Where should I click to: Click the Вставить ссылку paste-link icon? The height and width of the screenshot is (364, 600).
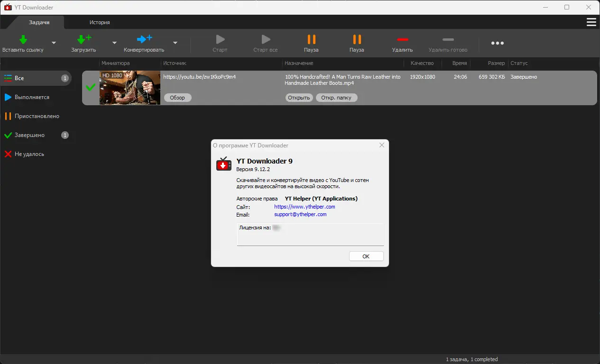pyautogui.click(x=22, y=40)
